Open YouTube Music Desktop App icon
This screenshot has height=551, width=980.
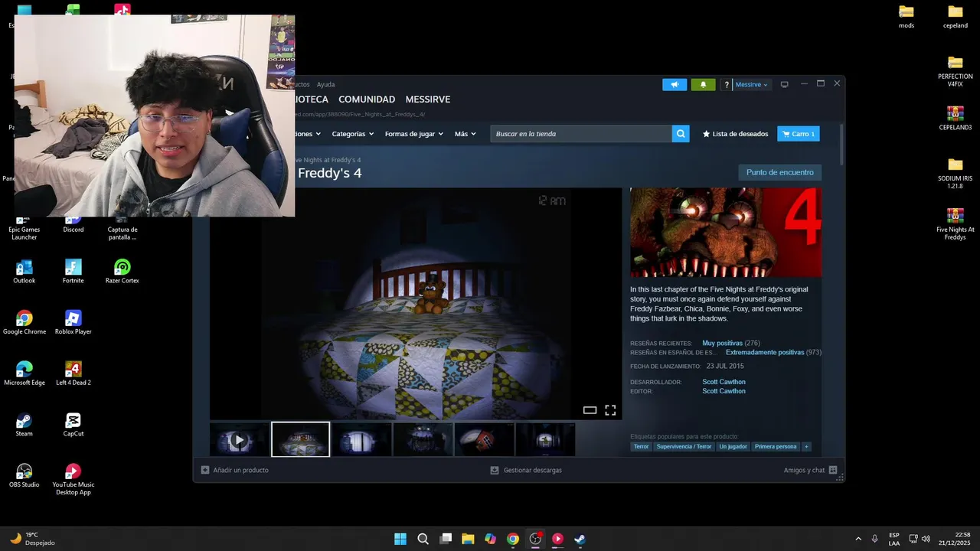coord(73,480)
